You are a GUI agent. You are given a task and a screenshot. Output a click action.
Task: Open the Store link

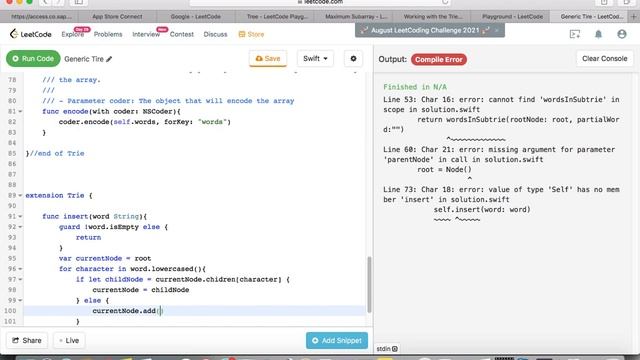coord(251,34)
